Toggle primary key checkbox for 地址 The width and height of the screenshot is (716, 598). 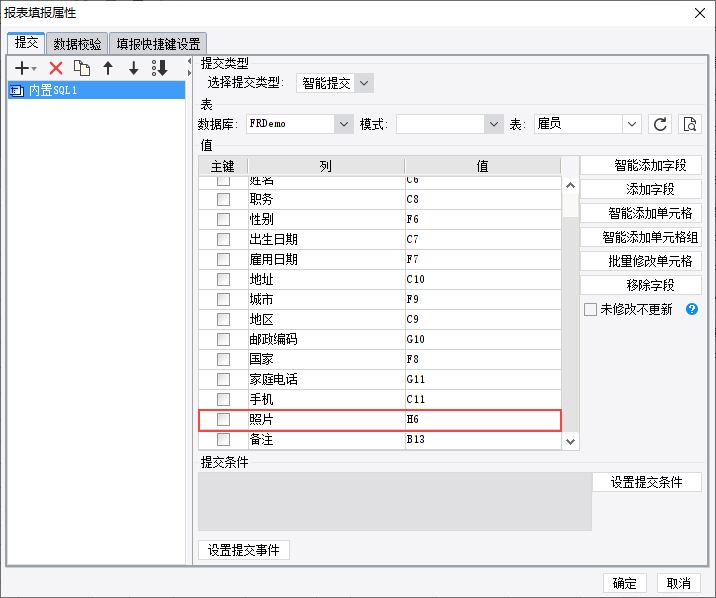click(x=223, y=279)
